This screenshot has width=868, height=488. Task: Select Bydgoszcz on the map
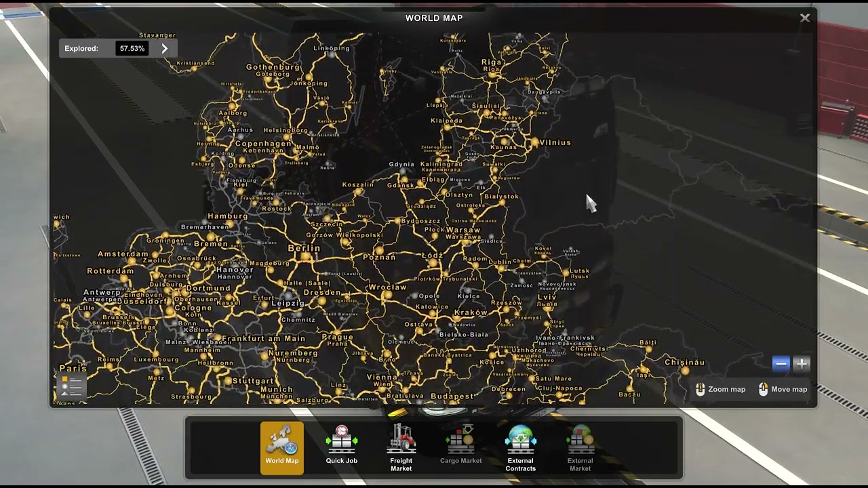point(421,221)
